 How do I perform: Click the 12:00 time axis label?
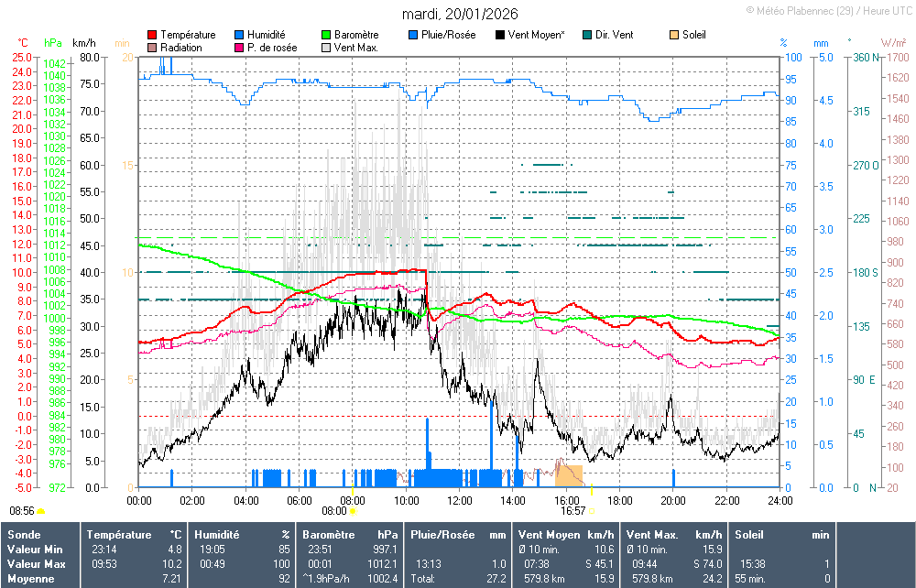tap(460, 500)
